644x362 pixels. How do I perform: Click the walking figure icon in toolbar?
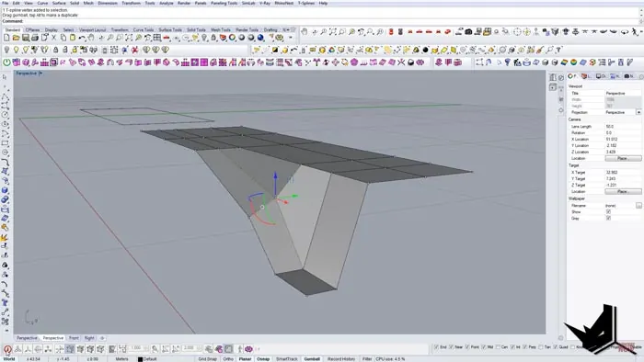pyautogui.click(x=636, y=31)
